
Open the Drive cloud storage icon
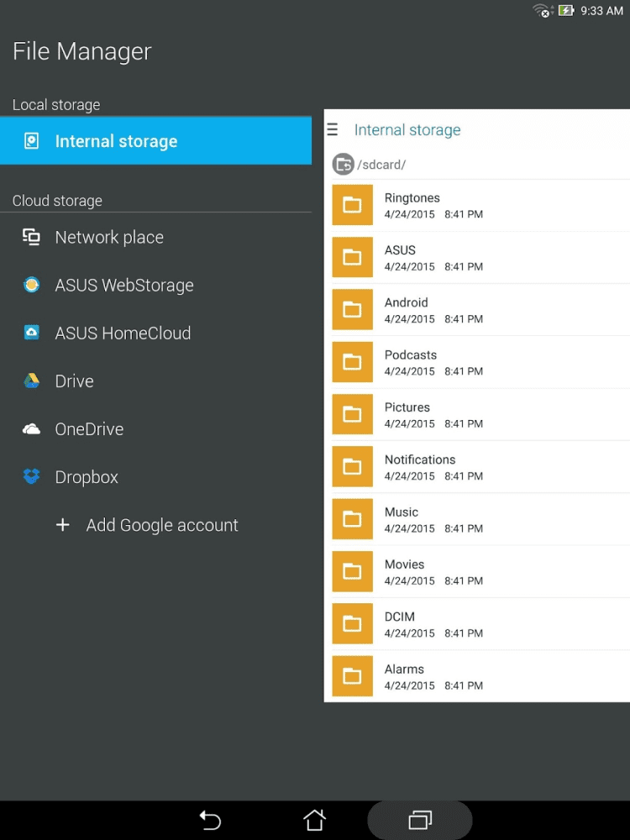pos(31,381)
